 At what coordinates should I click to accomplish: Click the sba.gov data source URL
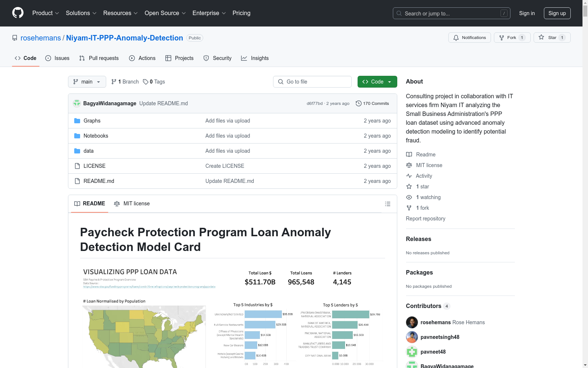149,287
